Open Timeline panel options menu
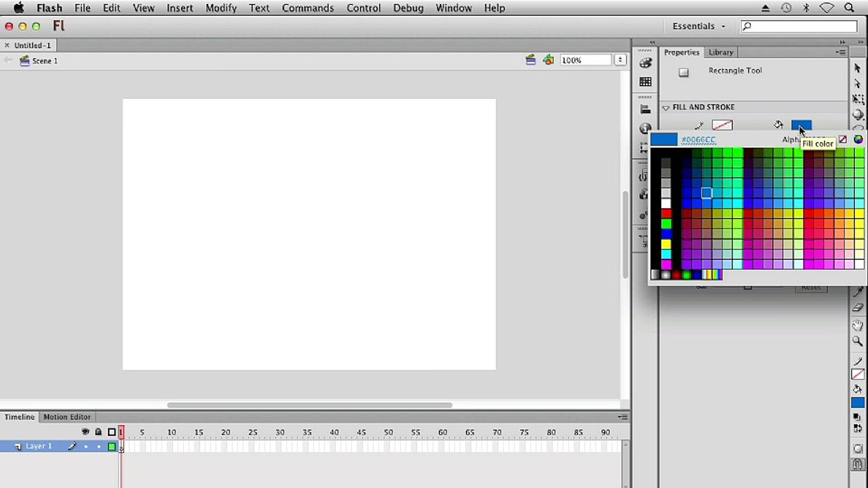The width and height of the screenshot is (868, 488). click(623, 417)
